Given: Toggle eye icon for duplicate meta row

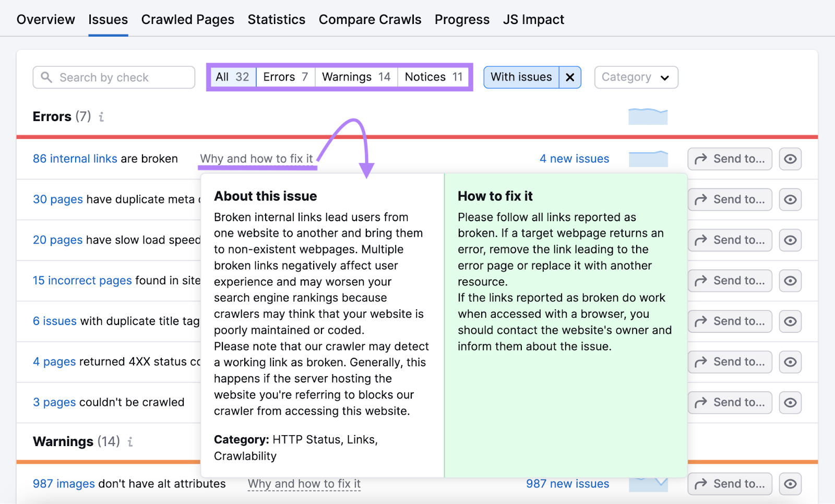Looking at the screenshot, I should coord(790,199).
